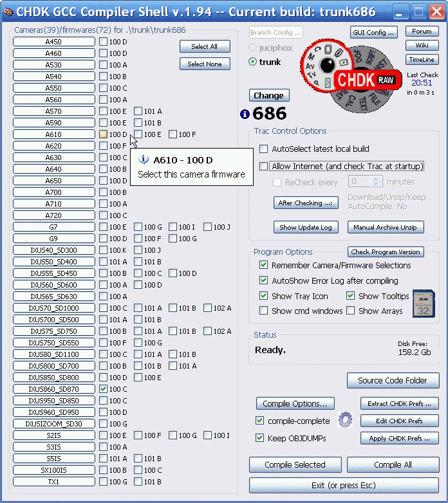
Task: Select the IXUS860_SD870 camera button
Action: click(x=54, y=389)
